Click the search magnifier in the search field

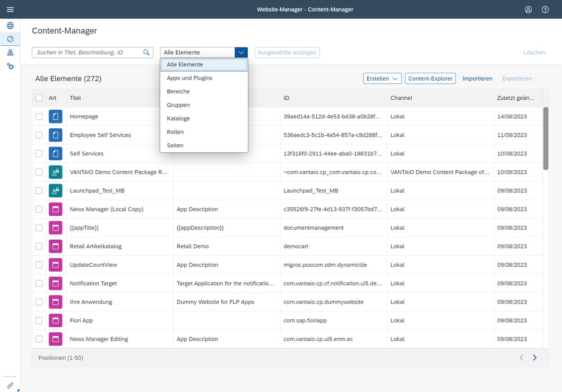tap(146, 52)
